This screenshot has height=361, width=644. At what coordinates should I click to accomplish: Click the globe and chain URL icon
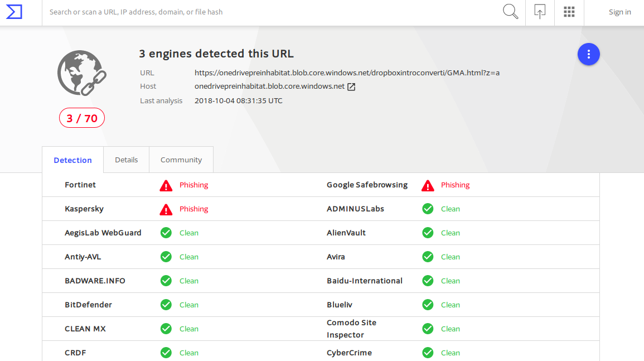(x=82, y=73)
